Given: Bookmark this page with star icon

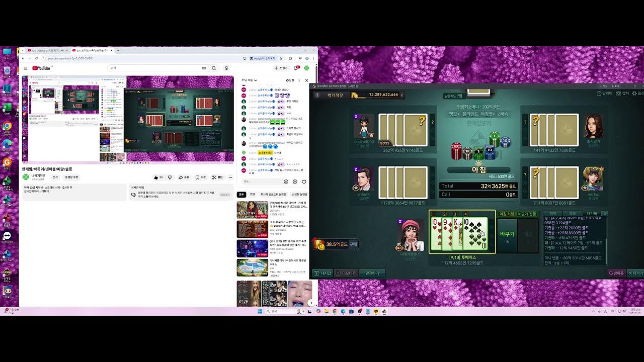Looking at the screenshot, I should point(282,58).
